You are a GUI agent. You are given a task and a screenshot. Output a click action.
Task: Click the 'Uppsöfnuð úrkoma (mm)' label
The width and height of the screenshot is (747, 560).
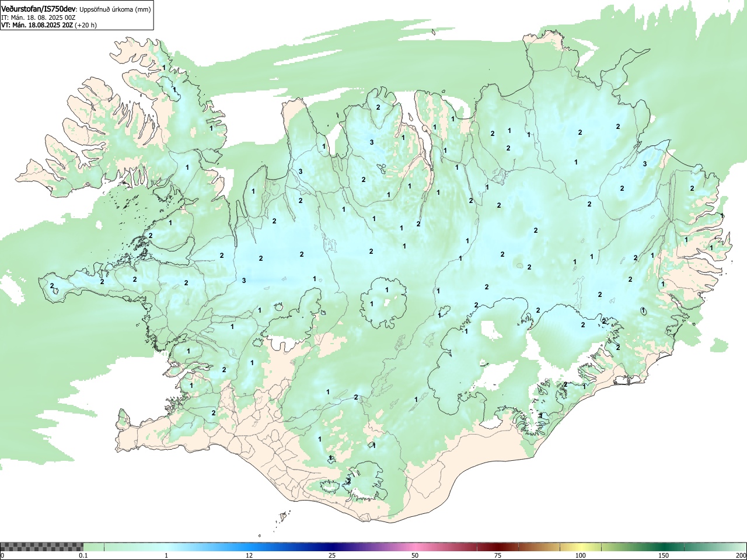coord(115,9)
